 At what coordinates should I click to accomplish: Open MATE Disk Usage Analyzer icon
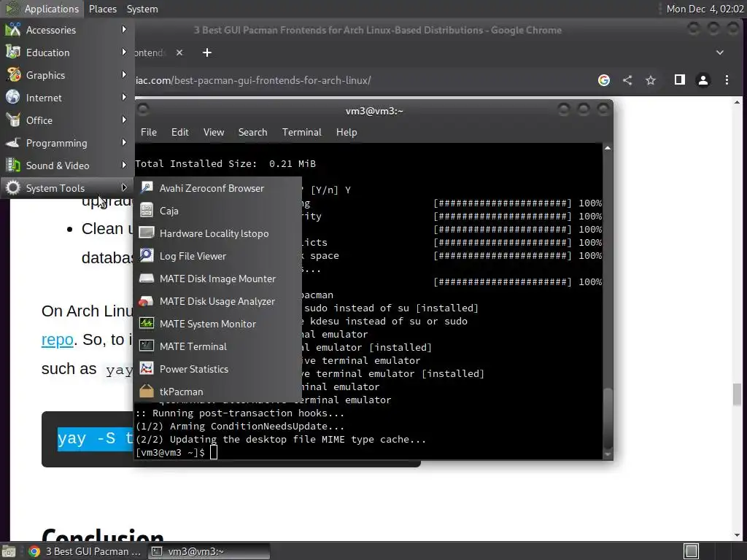146,300
